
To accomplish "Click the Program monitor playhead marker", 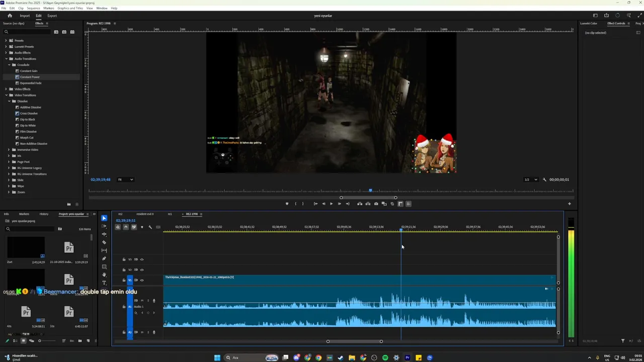I will click(370, 191).
